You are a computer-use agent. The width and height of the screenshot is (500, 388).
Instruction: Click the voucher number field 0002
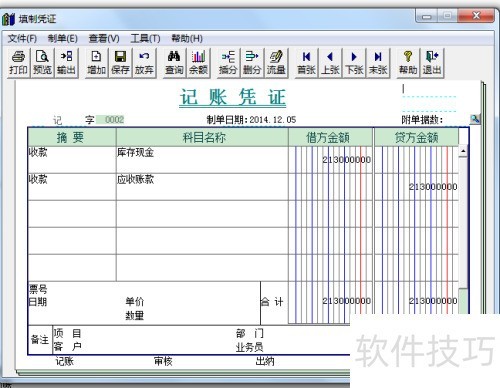[110, 119]
